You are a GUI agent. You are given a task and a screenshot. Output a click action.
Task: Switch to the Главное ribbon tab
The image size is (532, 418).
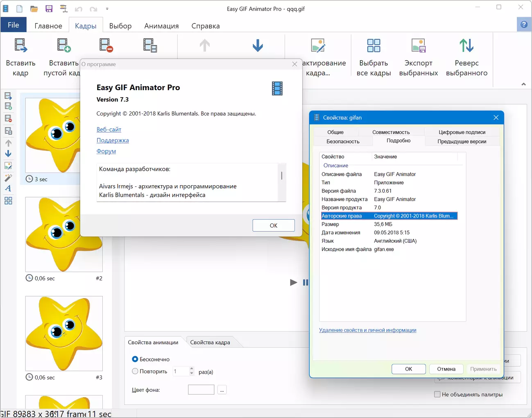[x=48, y=26]
